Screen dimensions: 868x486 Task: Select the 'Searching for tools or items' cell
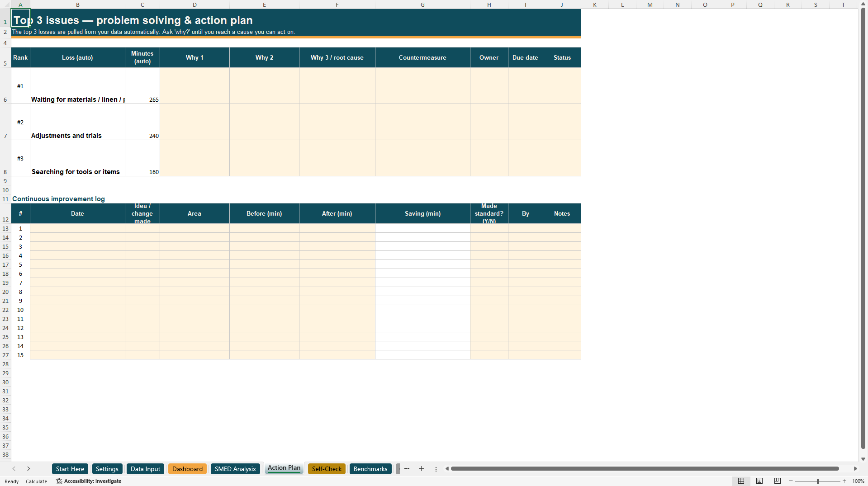point(77,158)
